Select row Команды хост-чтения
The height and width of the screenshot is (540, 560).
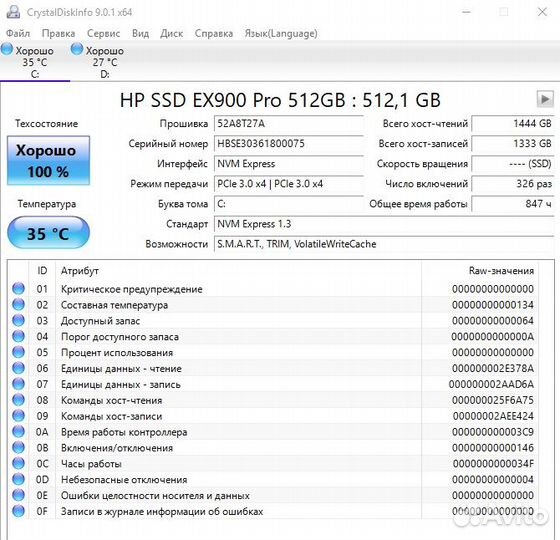click(x=273, y=400)
